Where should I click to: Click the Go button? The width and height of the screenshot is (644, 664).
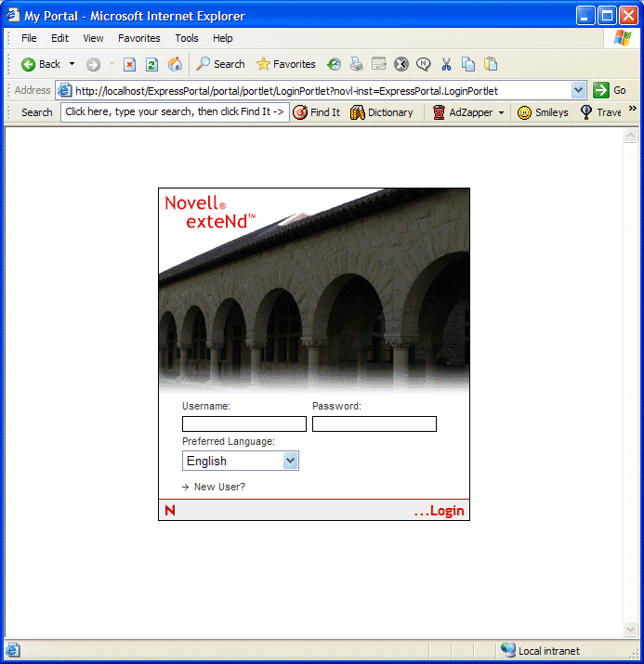click(x=611, y=90)
